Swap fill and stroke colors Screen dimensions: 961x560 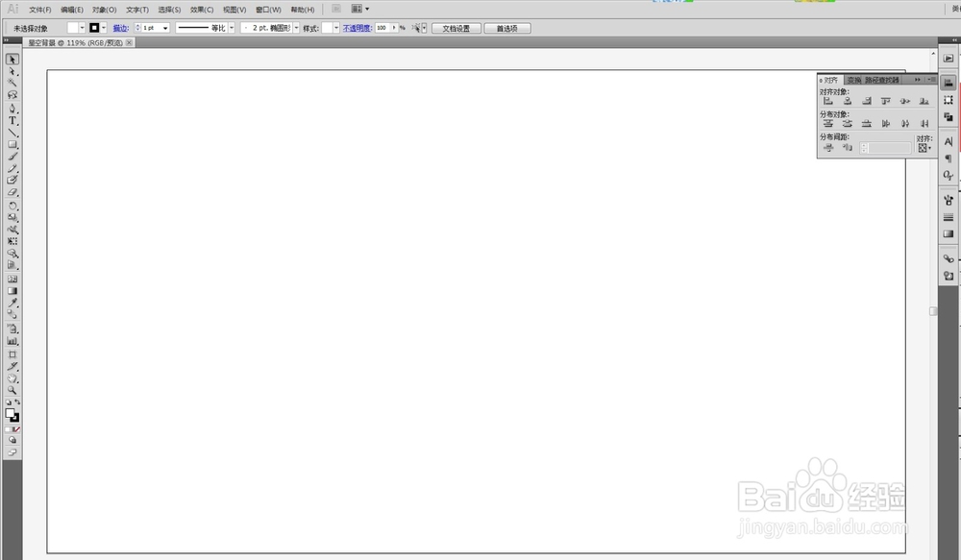tap(17, 402)
